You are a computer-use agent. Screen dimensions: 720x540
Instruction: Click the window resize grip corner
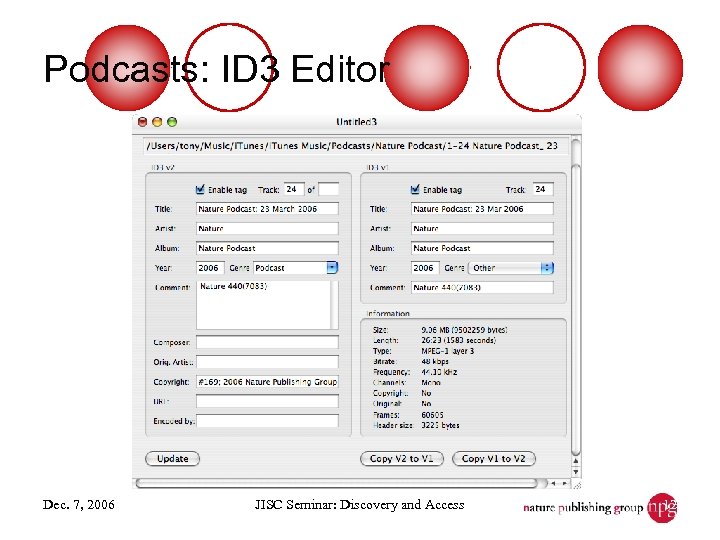576,484
